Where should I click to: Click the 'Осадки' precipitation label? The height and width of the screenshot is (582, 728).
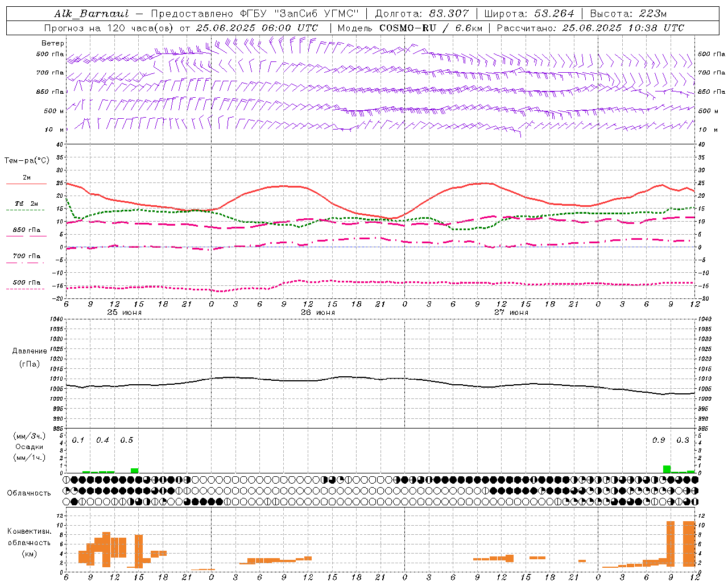[x=29, y=447]
